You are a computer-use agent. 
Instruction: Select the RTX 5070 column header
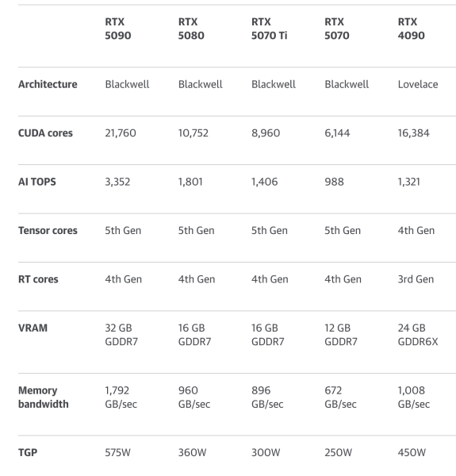click(337, 29)
